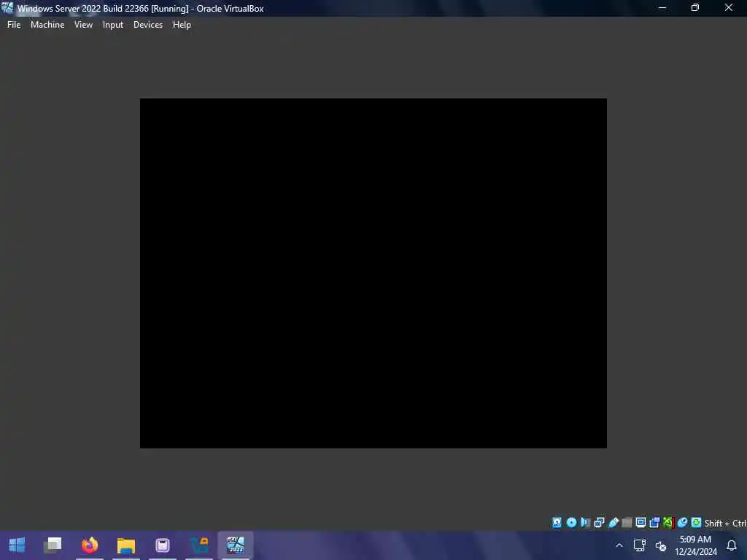This screenshot has width=747, height=560.
Task: Open the purple app on the taskbar
Action: click(163, 545)
